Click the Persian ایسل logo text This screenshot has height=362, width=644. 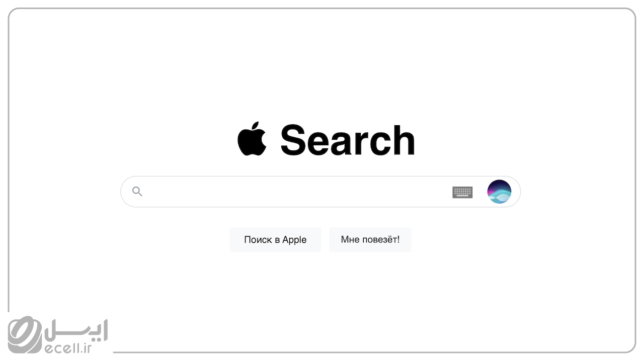tap(76, 330)
